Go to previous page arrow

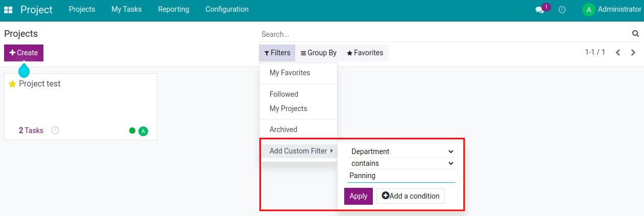click(x=618, y=52)
